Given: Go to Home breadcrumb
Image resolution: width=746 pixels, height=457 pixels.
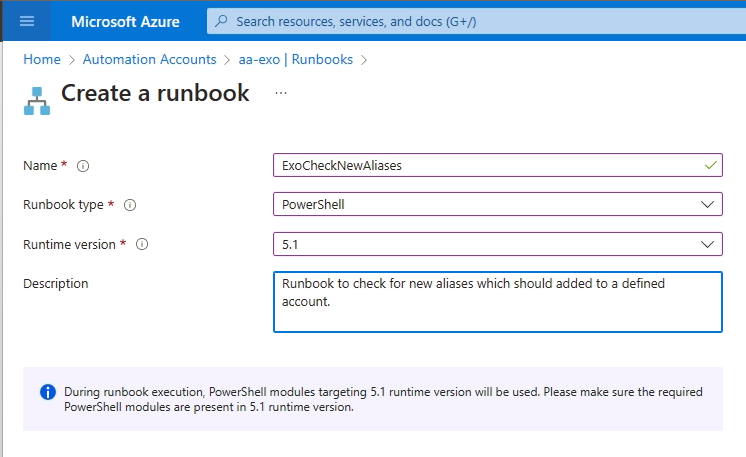Looking at the screenshot, I should (42, 59).
